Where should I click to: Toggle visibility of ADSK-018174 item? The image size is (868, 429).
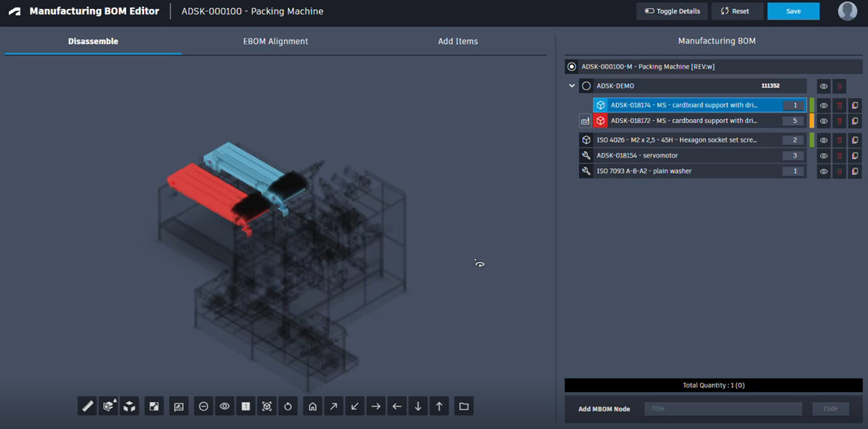pyautogui.click(x=824, y=105)
